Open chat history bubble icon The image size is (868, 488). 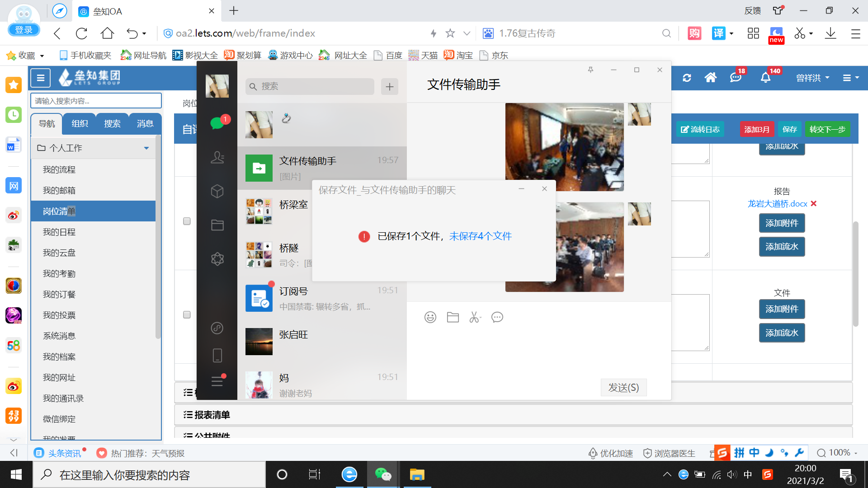[x=497, y=317]
